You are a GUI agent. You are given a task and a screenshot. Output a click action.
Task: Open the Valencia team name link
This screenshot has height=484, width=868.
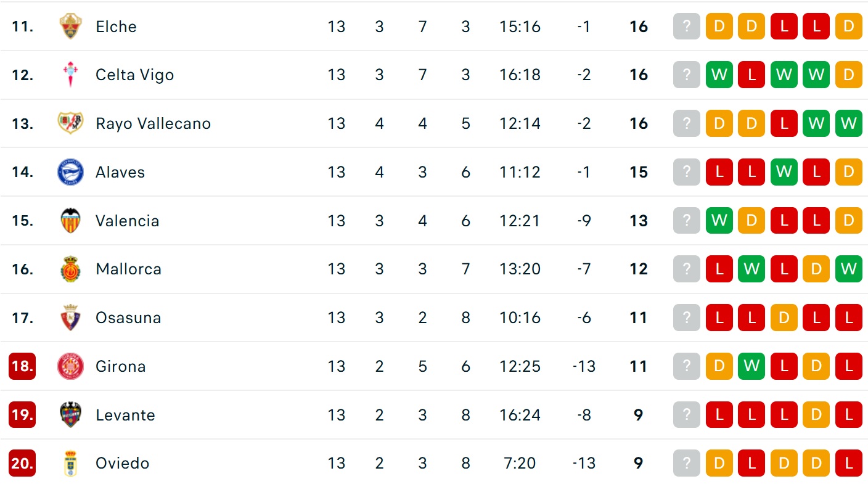pyautogui.click(x=127, y=221)
